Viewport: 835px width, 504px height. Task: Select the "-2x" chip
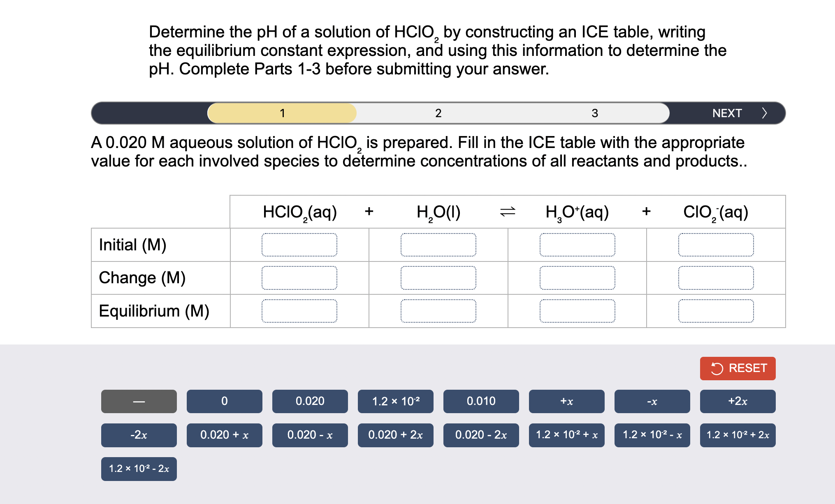[139, 435]
